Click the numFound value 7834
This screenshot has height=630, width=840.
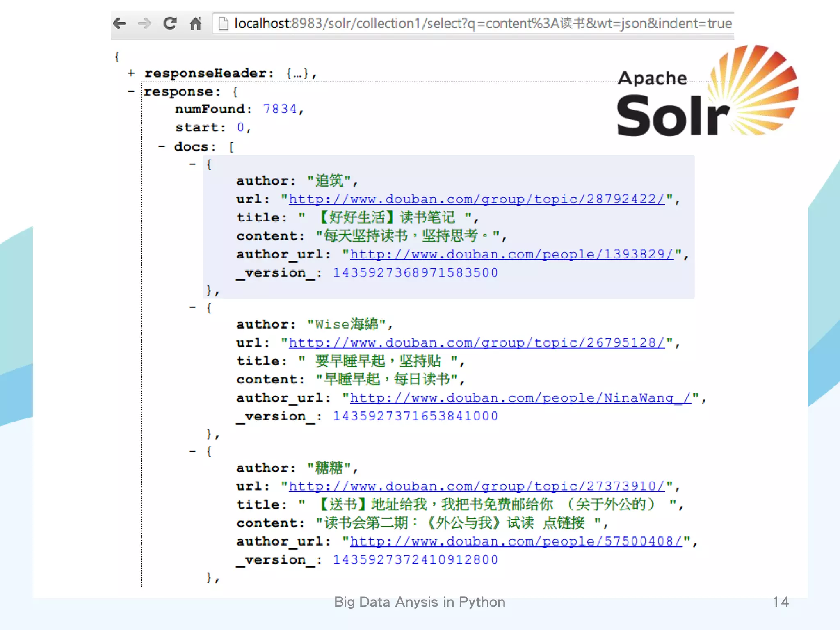coord(280,109)
